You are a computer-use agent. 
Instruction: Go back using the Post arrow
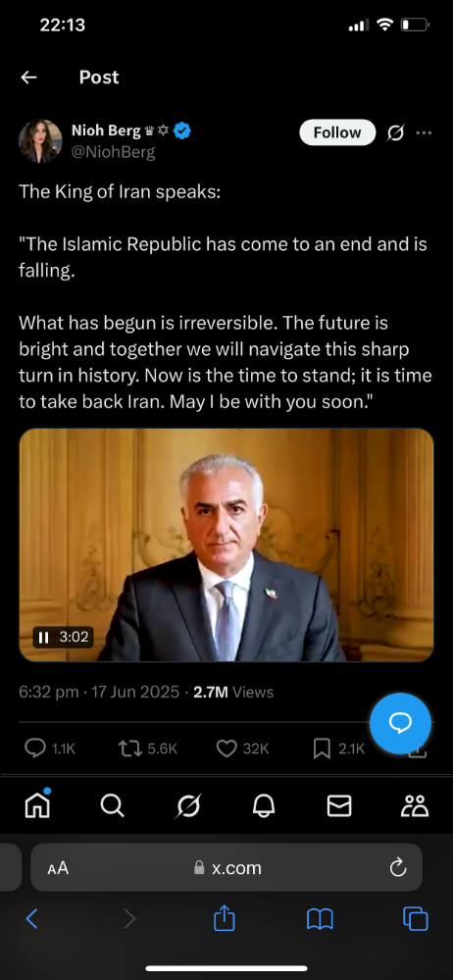28,77
